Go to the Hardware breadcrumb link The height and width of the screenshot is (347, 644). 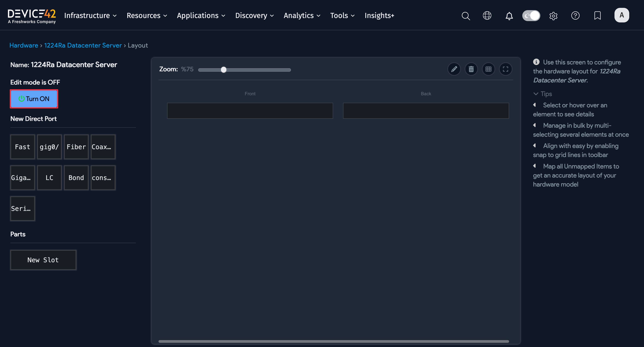[x=24, y=45]
